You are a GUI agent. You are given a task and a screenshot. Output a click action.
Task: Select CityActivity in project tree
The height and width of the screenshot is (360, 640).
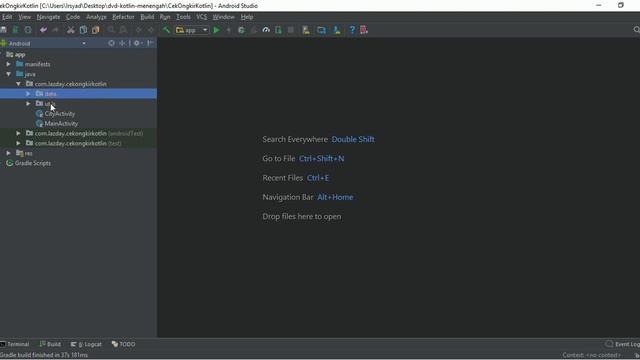pos(56,113)
